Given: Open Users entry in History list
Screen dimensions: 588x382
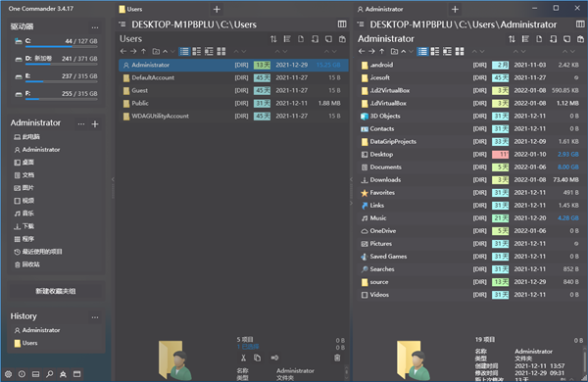Looking at the screenshot, I should 25,343.
